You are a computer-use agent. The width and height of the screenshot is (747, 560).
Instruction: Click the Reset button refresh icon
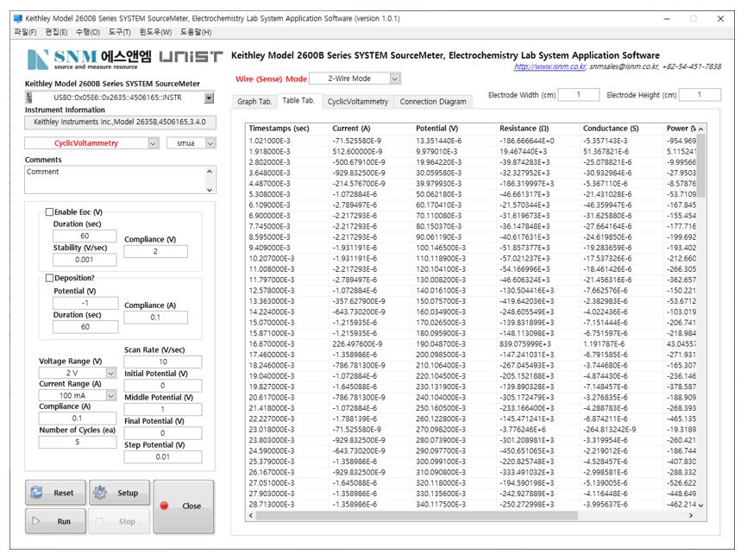coord(36,493)
